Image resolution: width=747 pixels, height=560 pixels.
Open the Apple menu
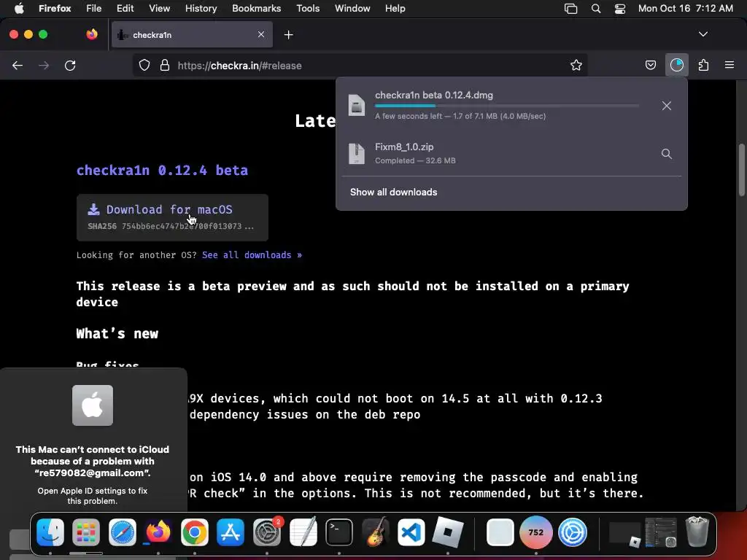19,8
